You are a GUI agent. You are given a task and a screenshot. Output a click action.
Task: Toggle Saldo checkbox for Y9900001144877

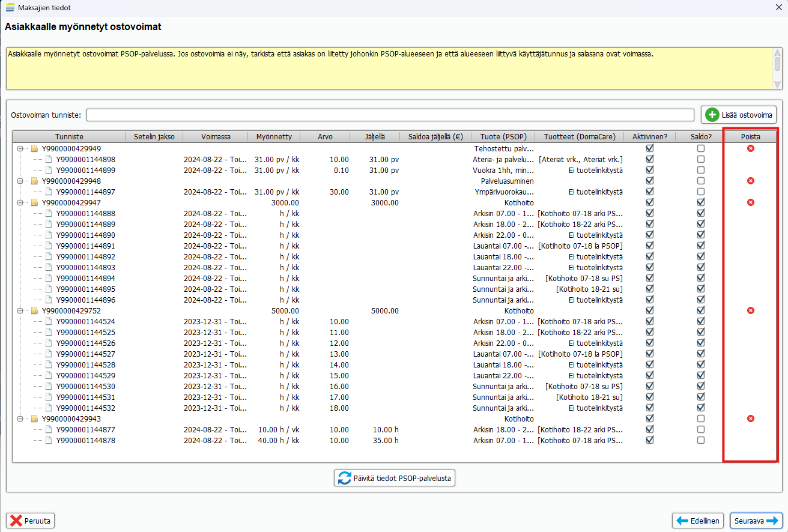point(701,429)
